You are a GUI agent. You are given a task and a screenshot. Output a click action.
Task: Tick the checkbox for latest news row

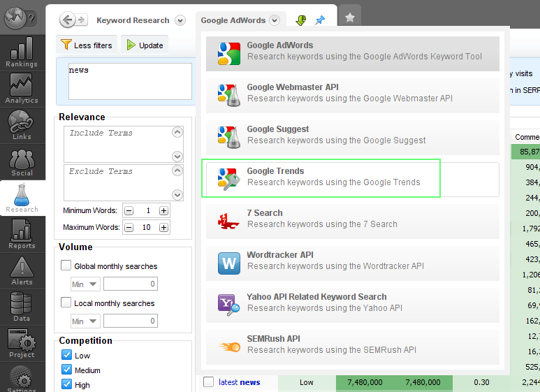pyautogui.click(x=208, y=382)
